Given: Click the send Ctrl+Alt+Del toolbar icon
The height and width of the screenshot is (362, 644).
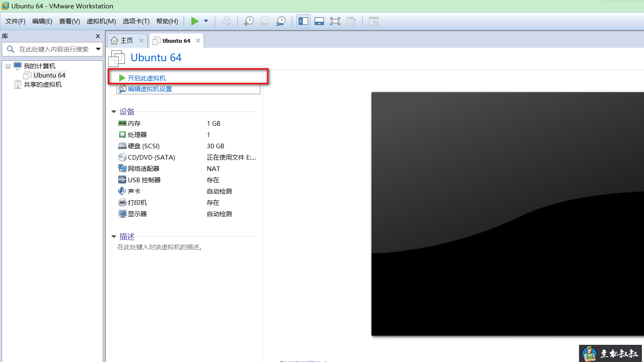Looking at the screenshot, I should coord(226,21).
